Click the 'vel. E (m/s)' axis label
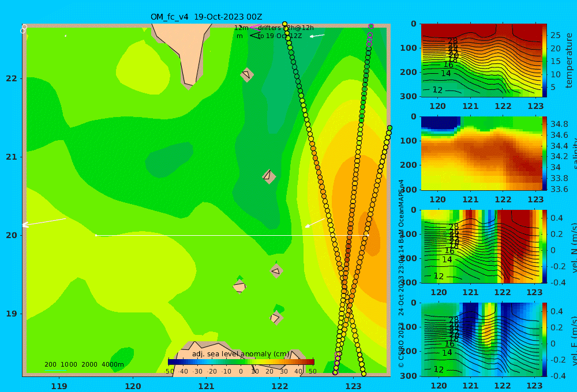 (x=574, y=341)
